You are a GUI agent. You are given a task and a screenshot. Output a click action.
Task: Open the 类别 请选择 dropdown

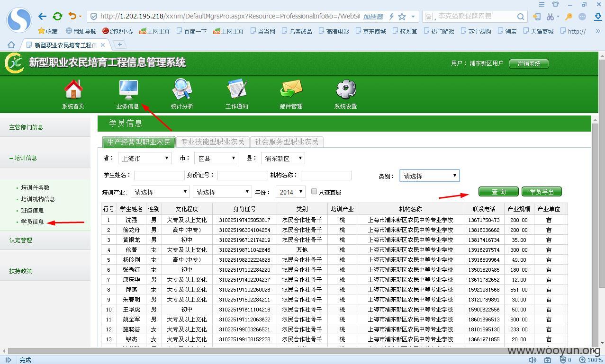(x=429, y=176)
